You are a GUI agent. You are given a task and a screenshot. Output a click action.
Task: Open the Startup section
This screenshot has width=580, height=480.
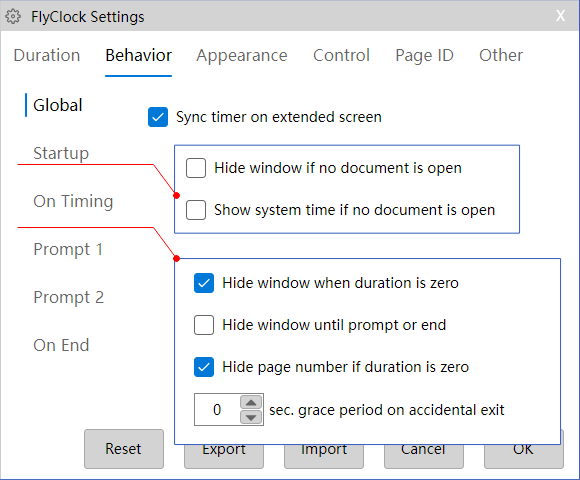pyautogui.click(x=61, y=153)
